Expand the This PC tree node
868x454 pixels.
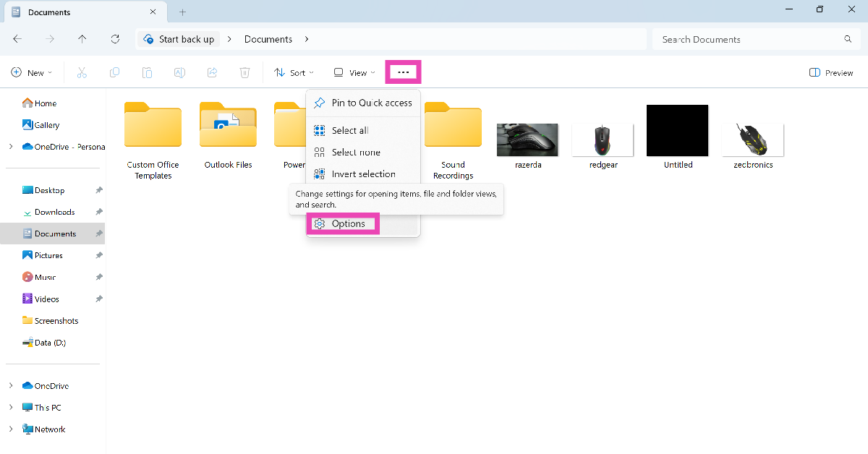coord(11,408)
